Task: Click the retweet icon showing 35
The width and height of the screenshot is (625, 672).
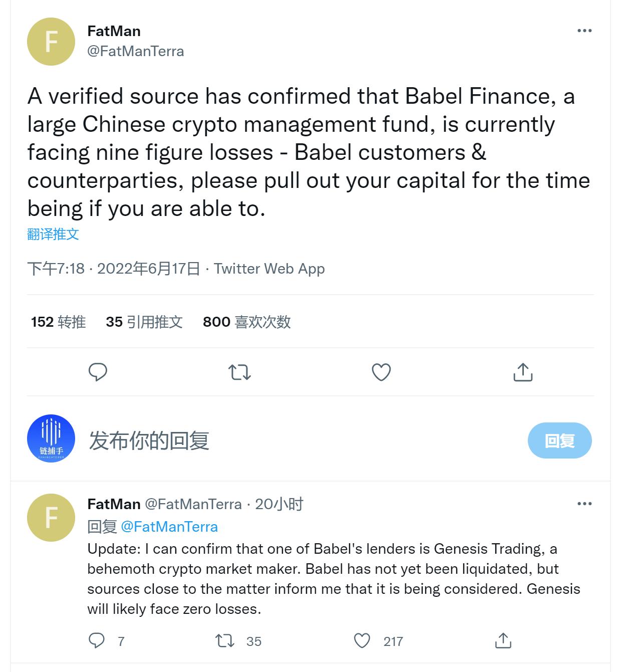Action: click(226, 640)
